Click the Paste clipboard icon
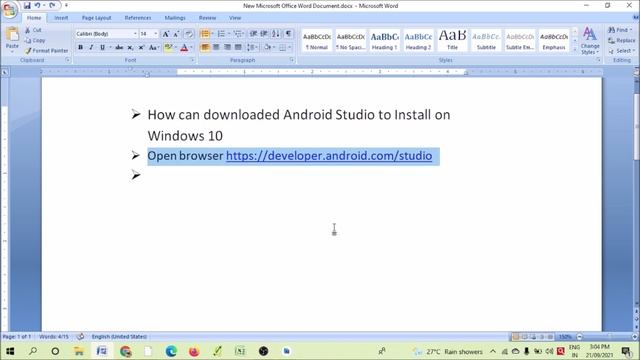 tap(12, 35)
